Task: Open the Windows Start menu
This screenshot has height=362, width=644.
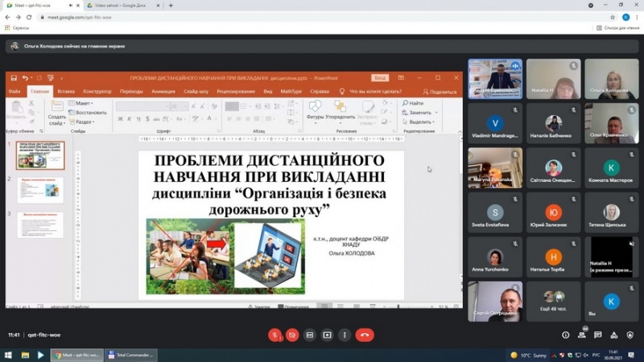Action: 6,355
